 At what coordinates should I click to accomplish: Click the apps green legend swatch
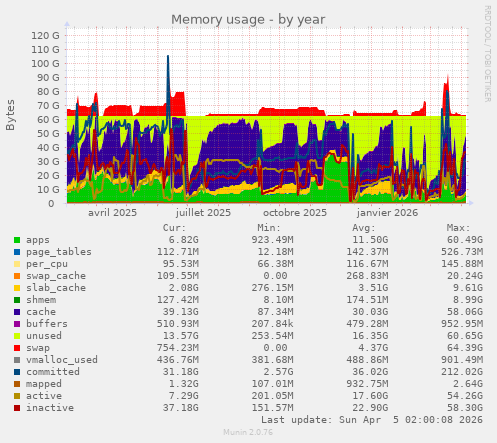point(17,240)
